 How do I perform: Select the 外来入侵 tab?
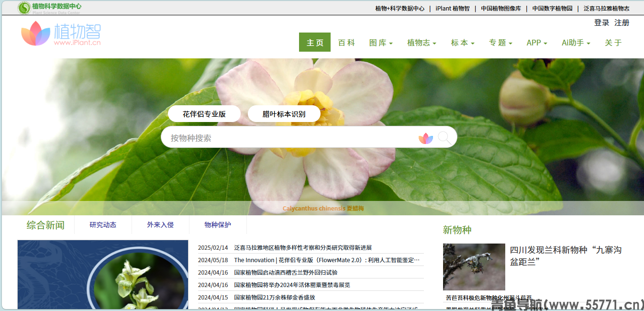[160, 225]
